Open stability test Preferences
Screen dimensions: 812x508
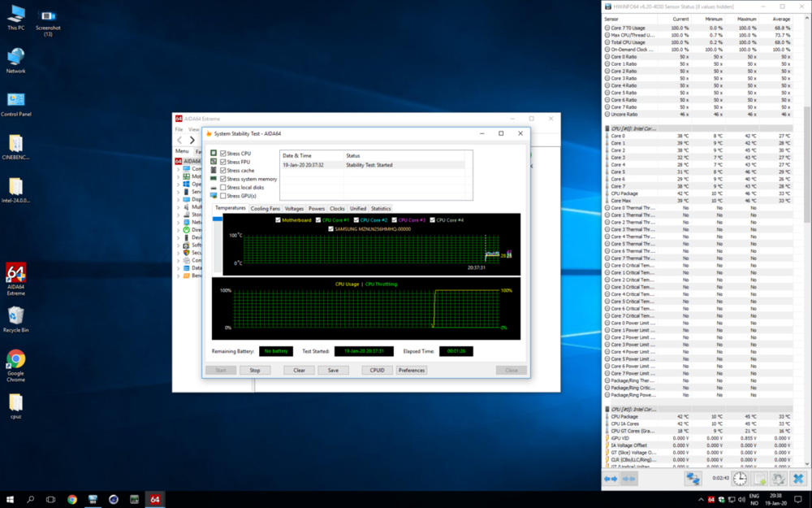tap(412, 370)
